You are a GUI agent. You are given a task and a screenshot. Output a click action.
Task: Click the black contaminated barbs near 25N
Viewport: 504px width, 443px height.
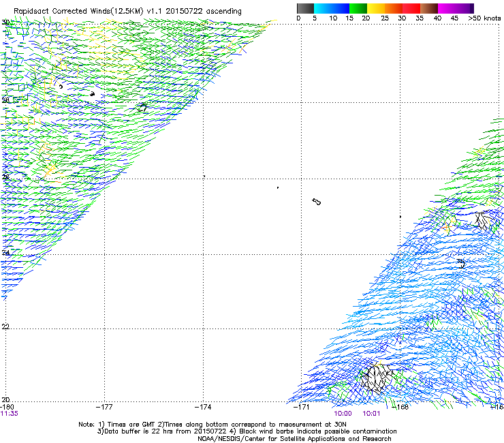point(483,220)
